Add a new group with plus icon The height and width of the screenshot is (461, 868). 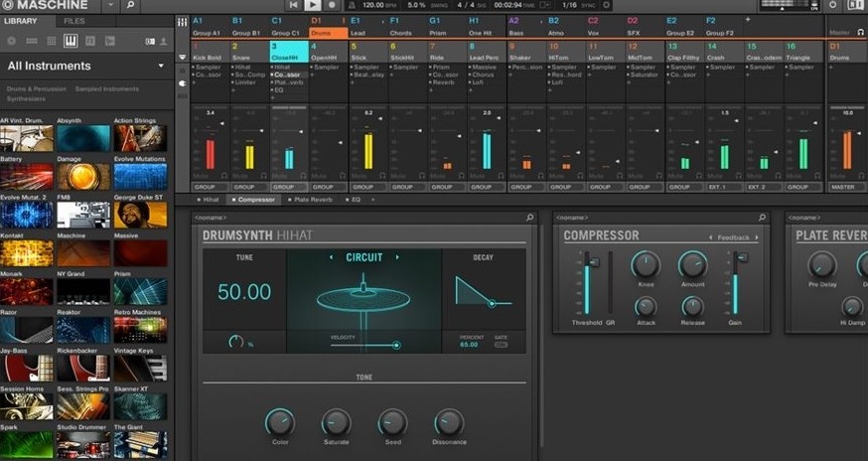tap(747, 20)
